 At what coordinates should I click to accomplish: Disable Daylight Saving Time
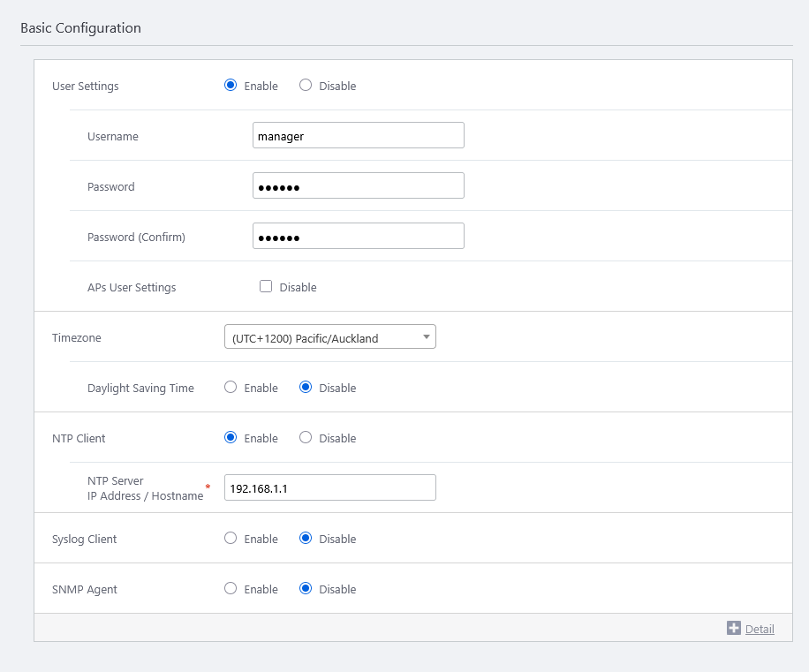(x=306, y=388)
